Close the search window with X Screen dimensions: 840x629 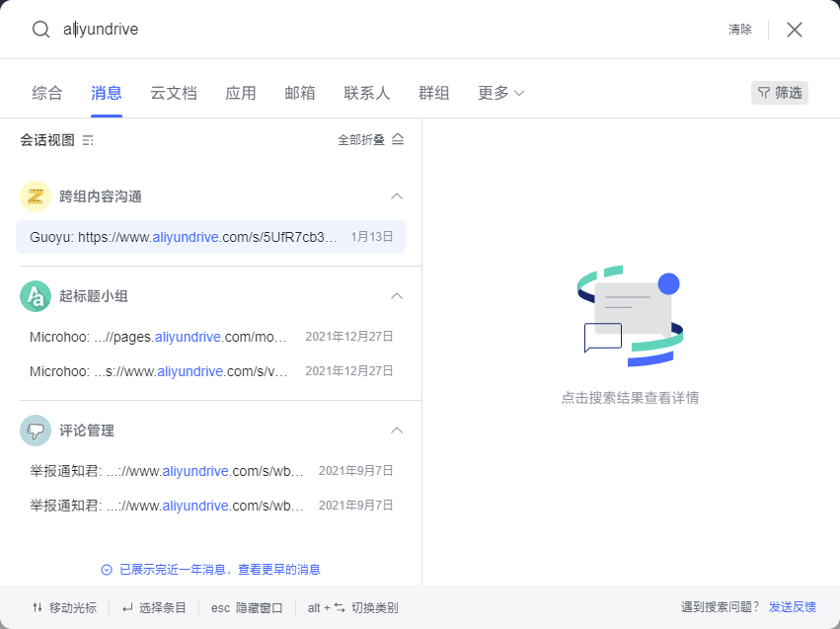tap(794, 30)
